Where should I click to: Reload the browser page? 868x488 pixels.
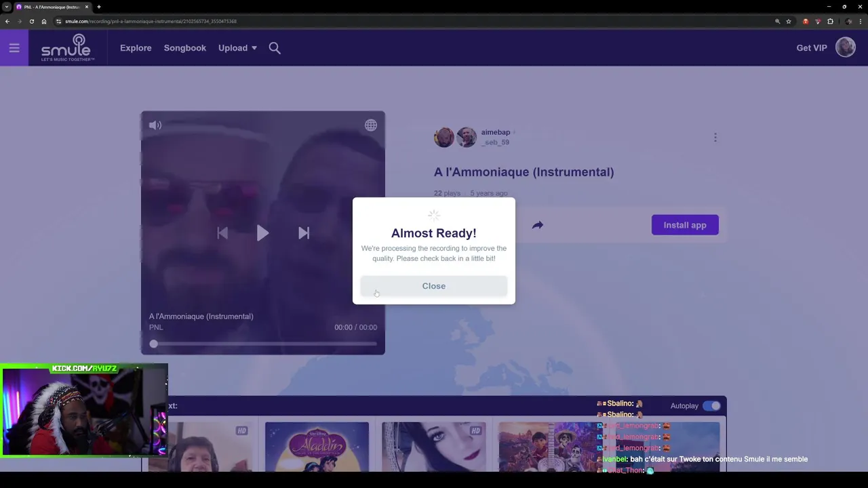[31, 21]
